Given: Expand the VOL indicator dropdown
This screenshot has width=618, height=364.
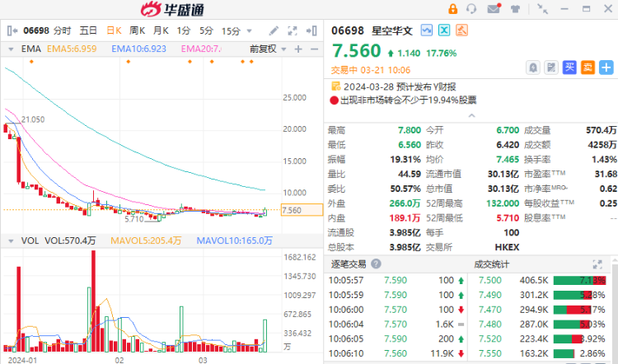Looking at the screenshot, I should coord(11,241).
